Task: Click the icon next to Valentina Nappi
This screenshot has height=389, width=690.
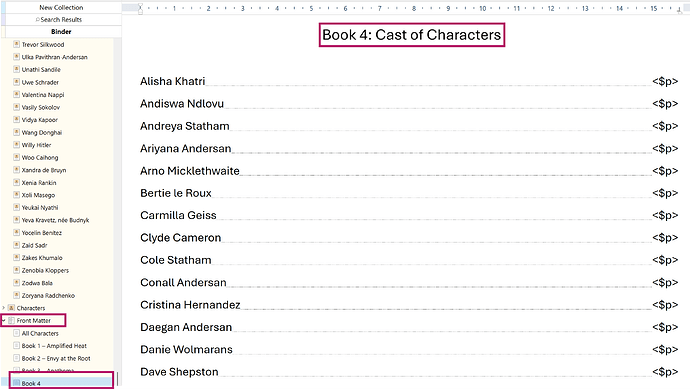Action: pos(16,94)
